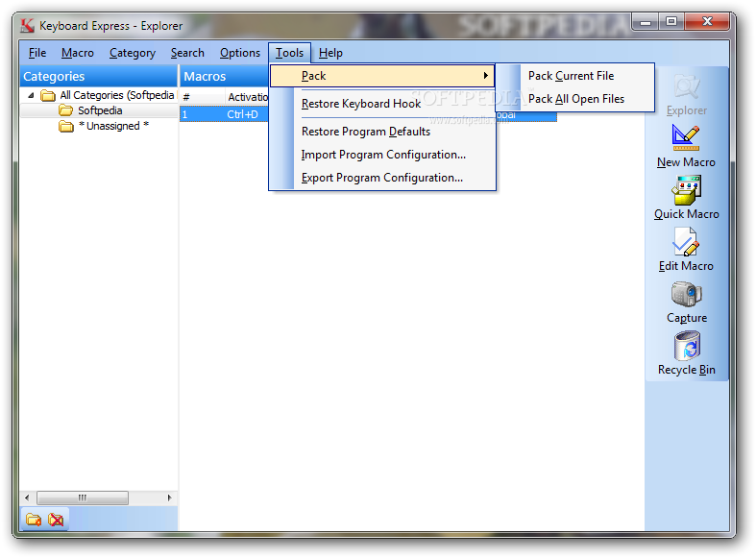Image resolution: width=756 pixels, height=558 pixels.
Task: Click the All Categories folder icon
Action: click(48, 95)
